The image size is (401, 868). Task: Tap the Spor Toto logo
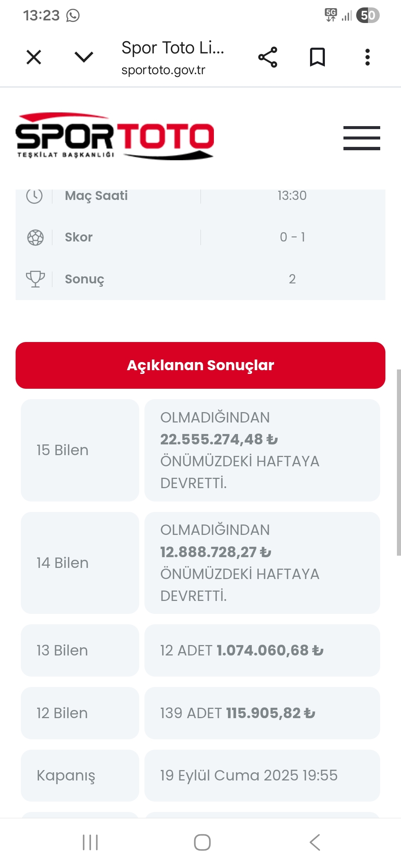[x=115, y=137]
